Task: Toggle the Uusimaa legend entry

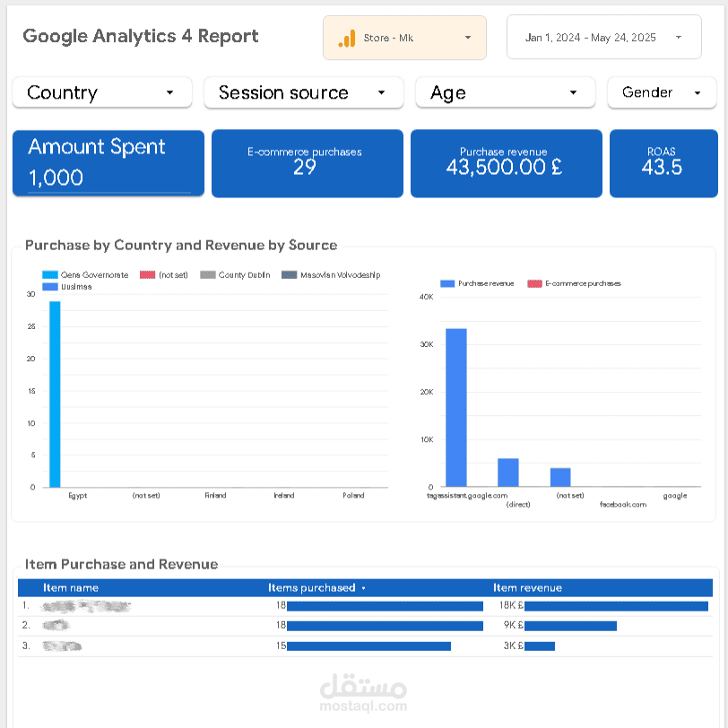Action: (67, 287)
